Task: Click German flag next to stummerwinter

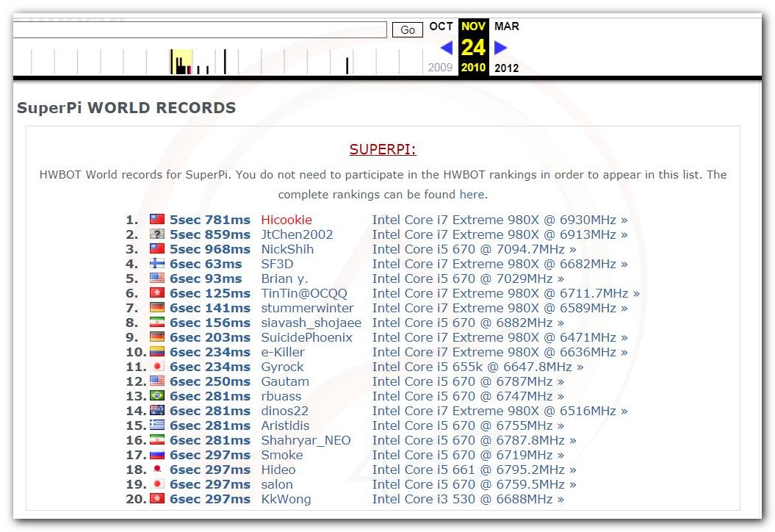Action: (x=157, y=308)
